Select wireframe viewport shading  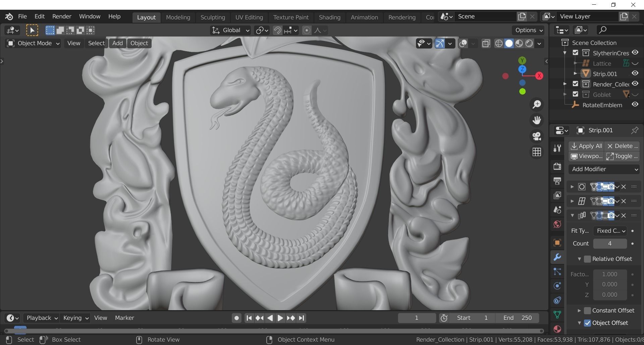[x=499, y=44]
